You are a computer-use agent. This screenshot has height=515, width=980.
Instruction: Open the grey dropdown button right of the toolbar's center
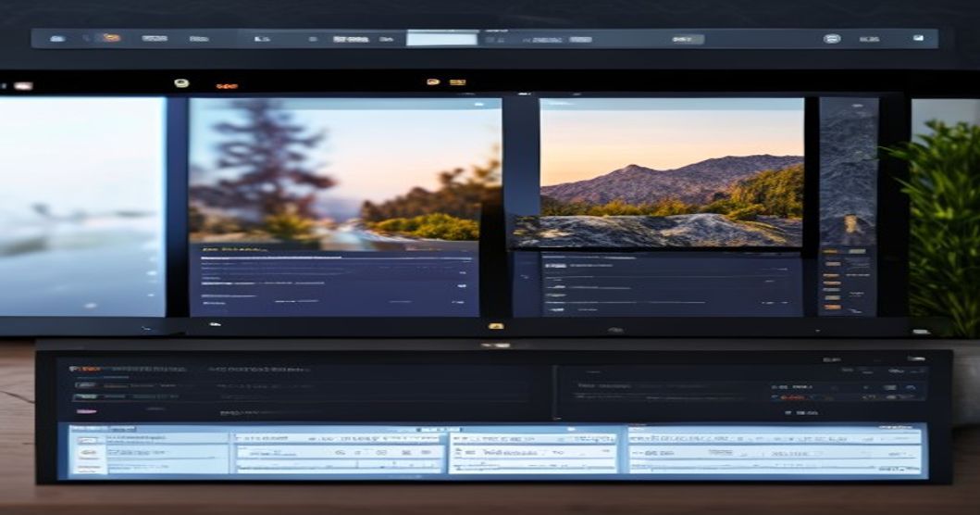pyautogui.click(x=688, y=40)
